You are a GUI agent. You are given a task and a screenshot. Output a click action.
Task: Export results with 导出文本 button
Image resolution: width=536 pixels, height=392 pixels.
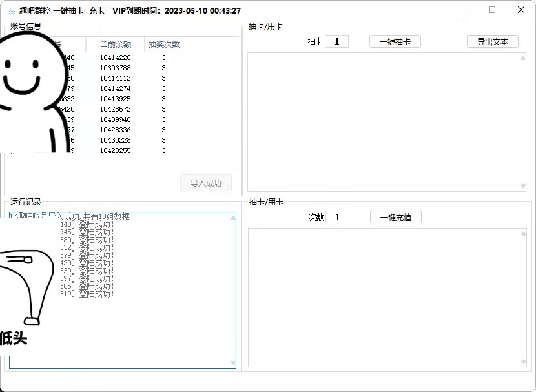point(492,41)
